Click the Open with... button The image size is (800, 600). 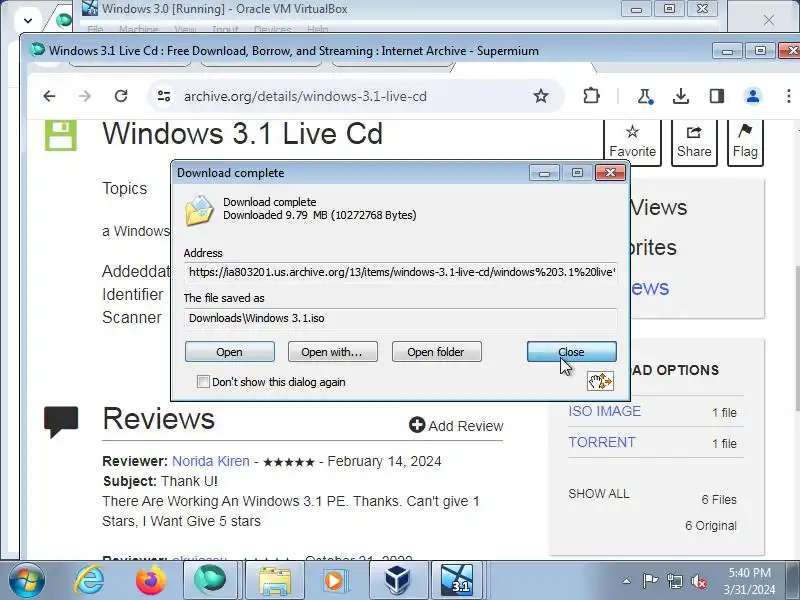pyautogui.click(x=333, y=352)
